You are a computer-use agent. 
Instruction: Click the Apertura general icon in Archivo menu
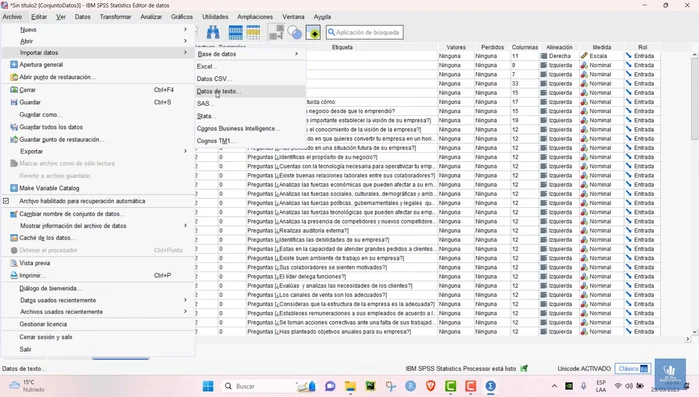pos(14,65)
